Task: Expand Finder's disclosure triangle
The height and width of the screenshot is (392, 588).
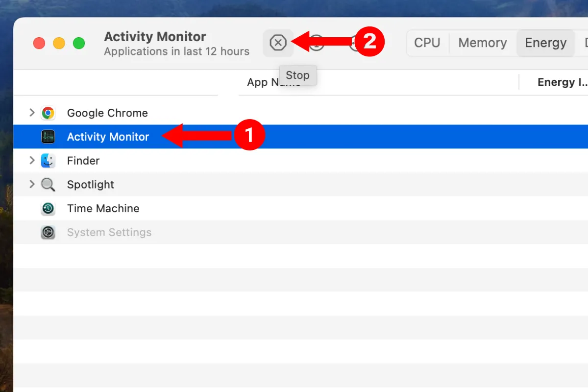Action: coord(31,160)
